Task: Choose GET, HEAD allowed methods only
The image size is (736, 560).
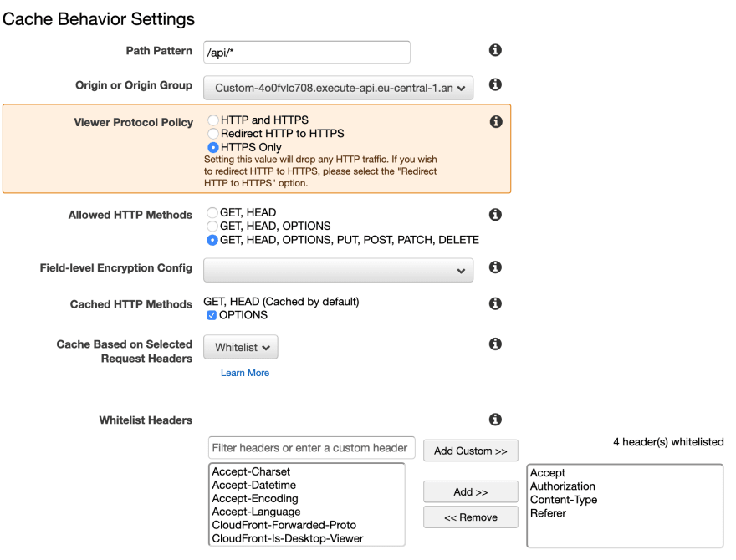Action: [x=212, y=213]
